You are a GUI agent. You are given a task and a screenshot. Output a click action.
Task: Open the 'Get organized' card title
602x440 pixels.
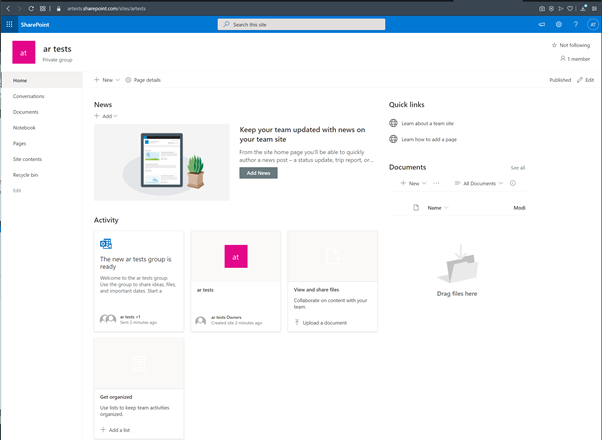click(116, 397)
